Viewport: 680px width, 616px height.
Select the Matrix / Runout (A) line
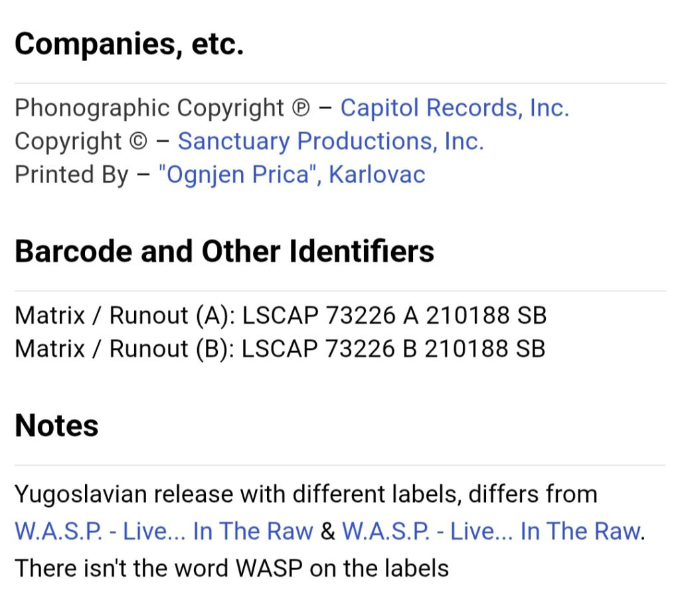(x=281, y=315)
